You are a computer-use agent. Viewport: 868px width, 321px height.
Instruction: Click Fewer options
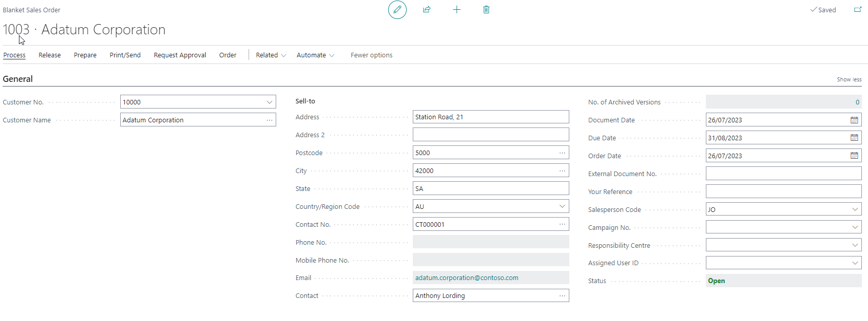click(371, 55)
